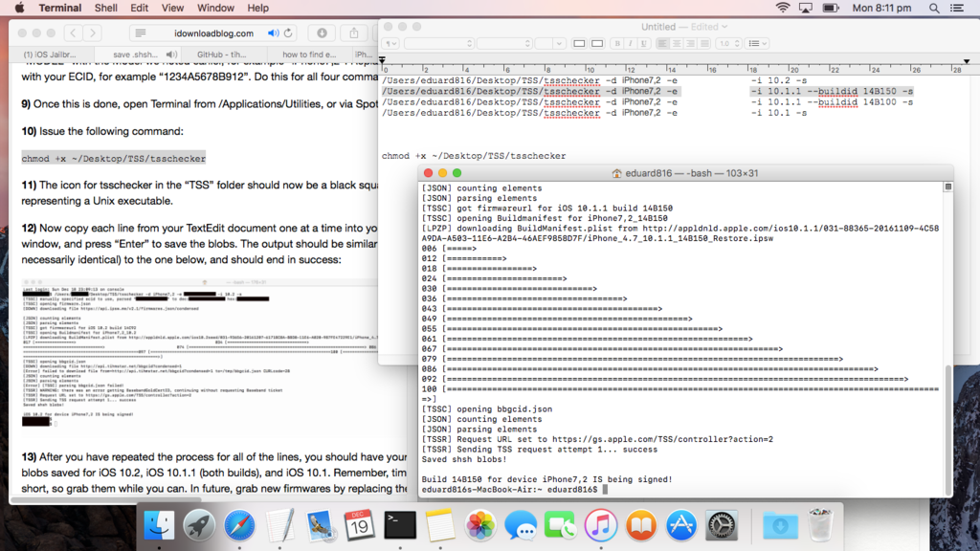This screenshot has width=980, height=551.
Task: Justify text in TextEdit
Action: point(704,44)
